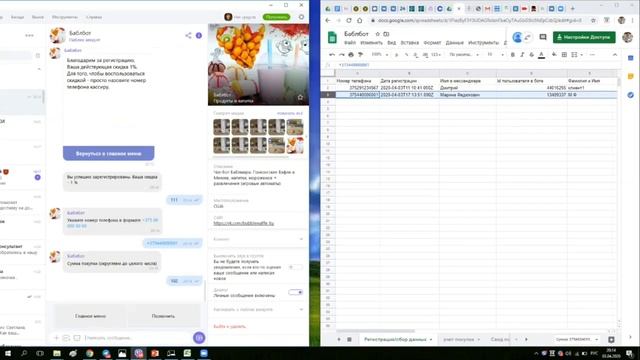Open Данные menu in Google Sheets
Viewport: 640px width, 360px height.
coord(455,43)
